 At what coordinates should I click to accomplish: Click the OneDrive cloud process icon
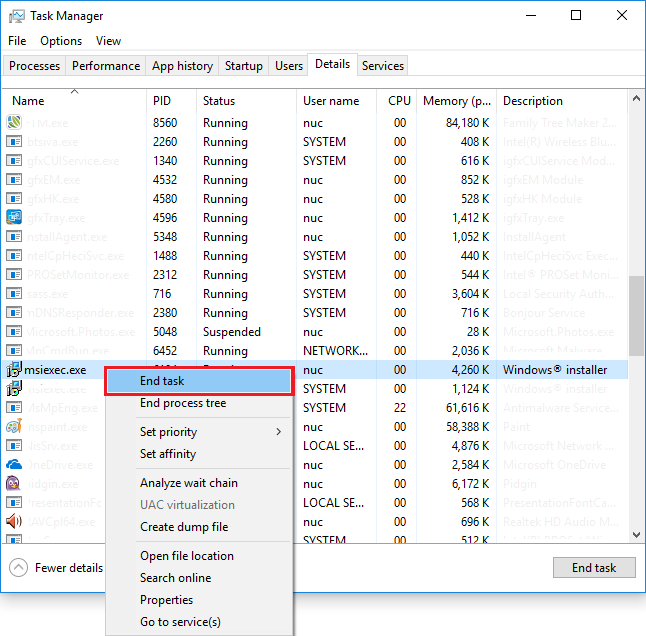[x=14, y=464]
